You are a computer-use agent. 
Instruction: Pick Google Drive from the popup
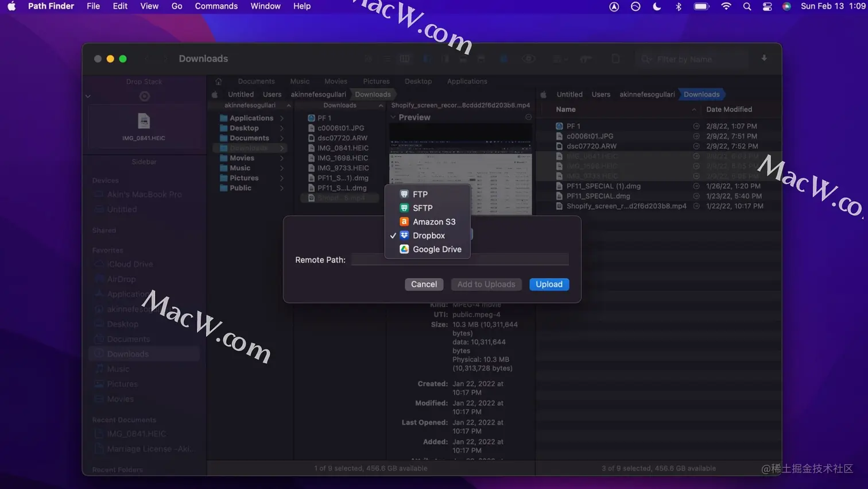point(428,249)
